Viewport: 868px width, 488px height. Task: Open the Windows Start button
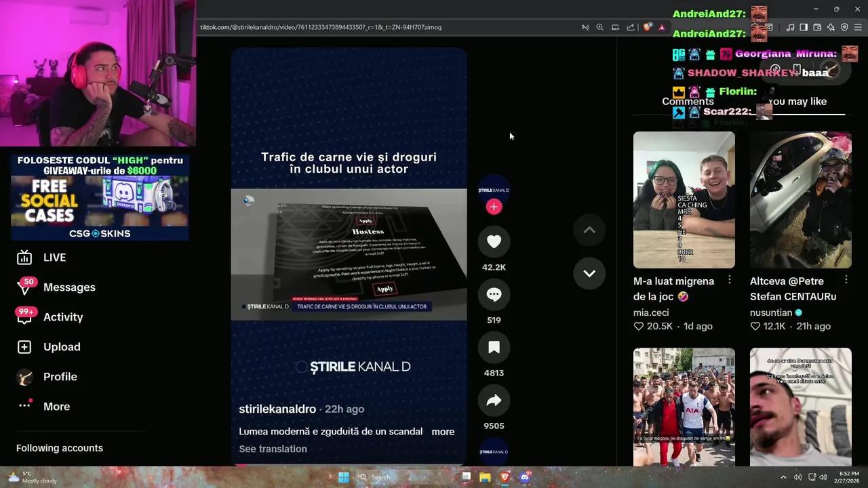(x=344, y=477)
